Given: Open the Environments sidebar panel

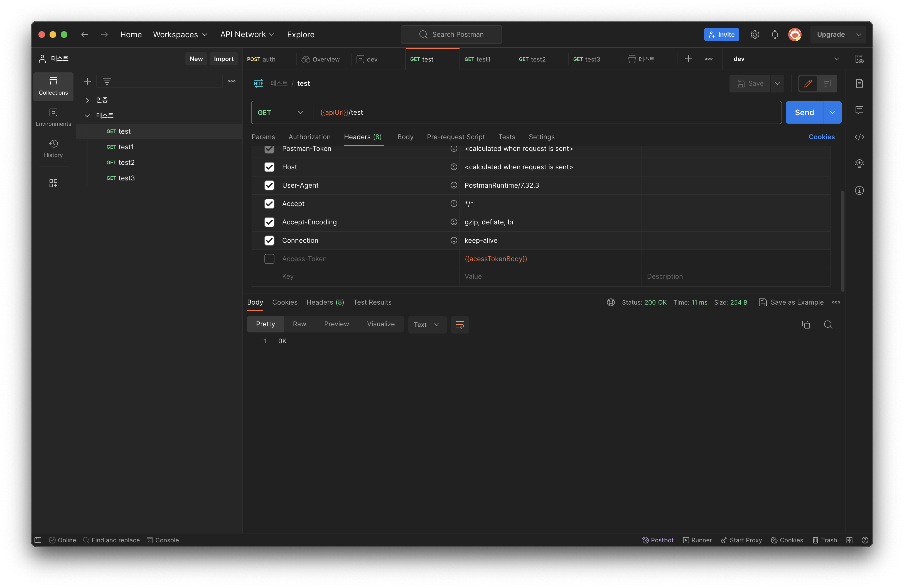Looking at the screenshot, I should click(53, 117).
